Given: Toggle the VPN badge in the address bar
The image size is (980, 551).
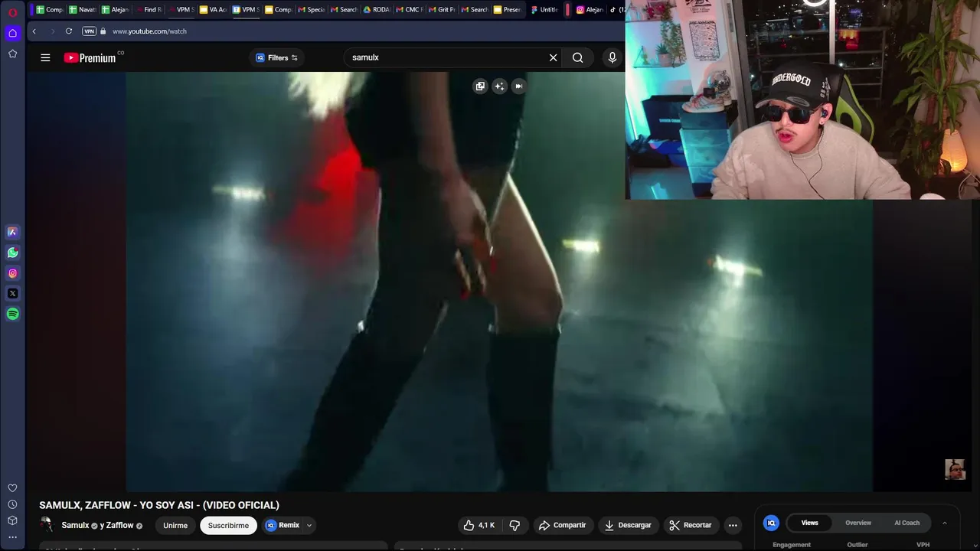Looking at the screenshot, I should [x=89, y=31].
